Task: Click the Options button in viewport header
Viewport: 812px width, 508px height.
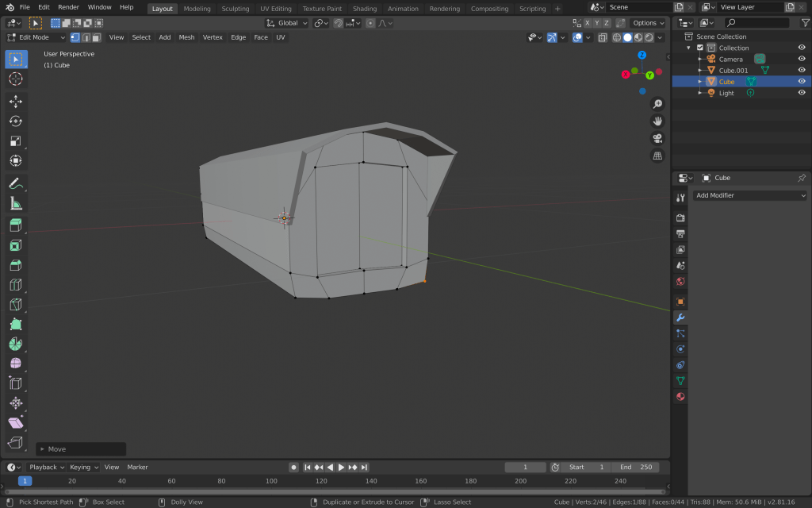Action: 648,23
